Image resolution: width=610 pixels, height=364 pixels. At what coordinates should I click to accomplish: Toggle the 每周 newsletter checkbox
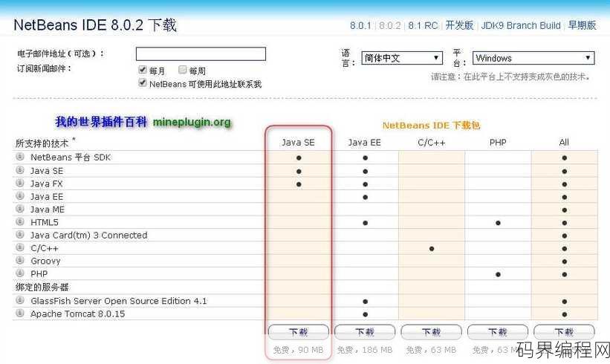click(183, 70)
